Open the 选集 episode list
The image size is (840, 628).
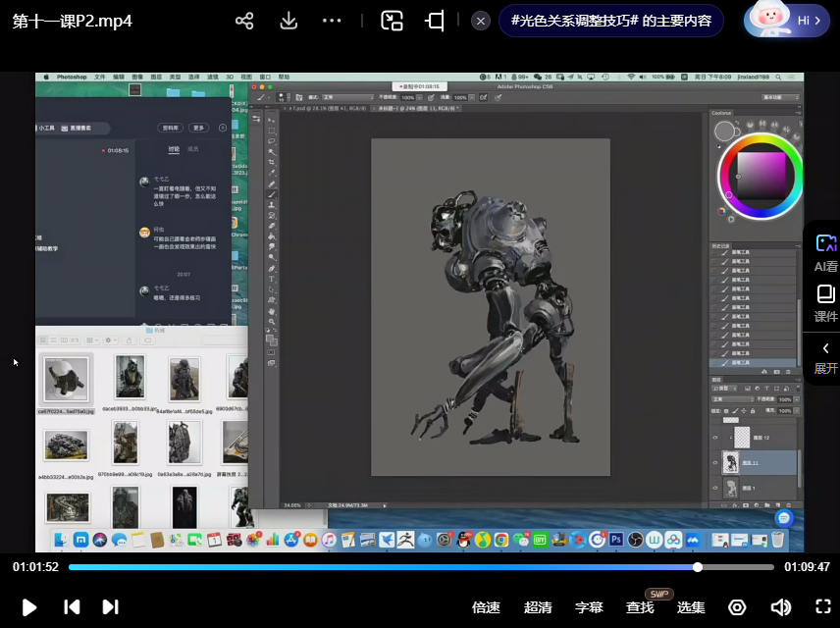691,607
